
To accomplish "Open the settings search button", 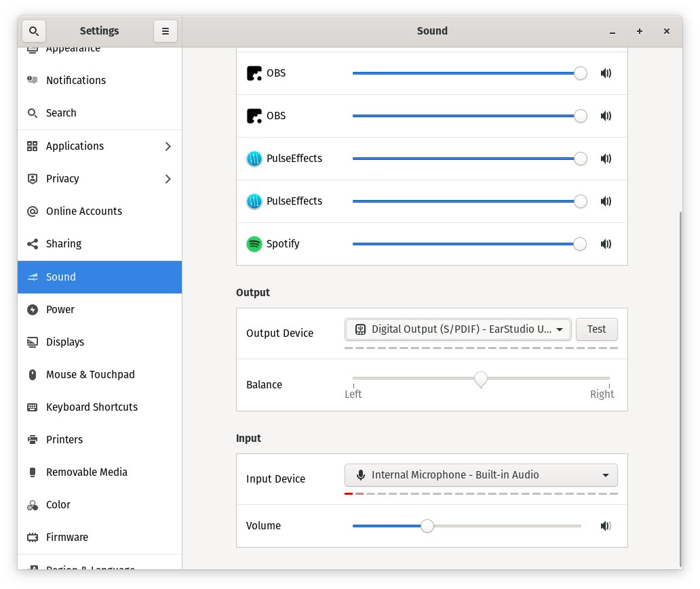I will click(x=33, y=31).
